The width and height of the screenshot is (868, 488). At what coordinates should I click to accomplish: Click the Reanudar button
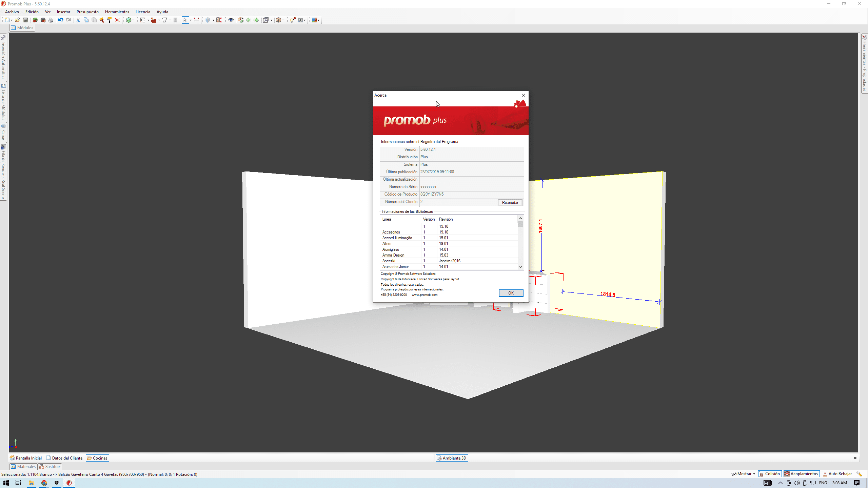[510, 202]
